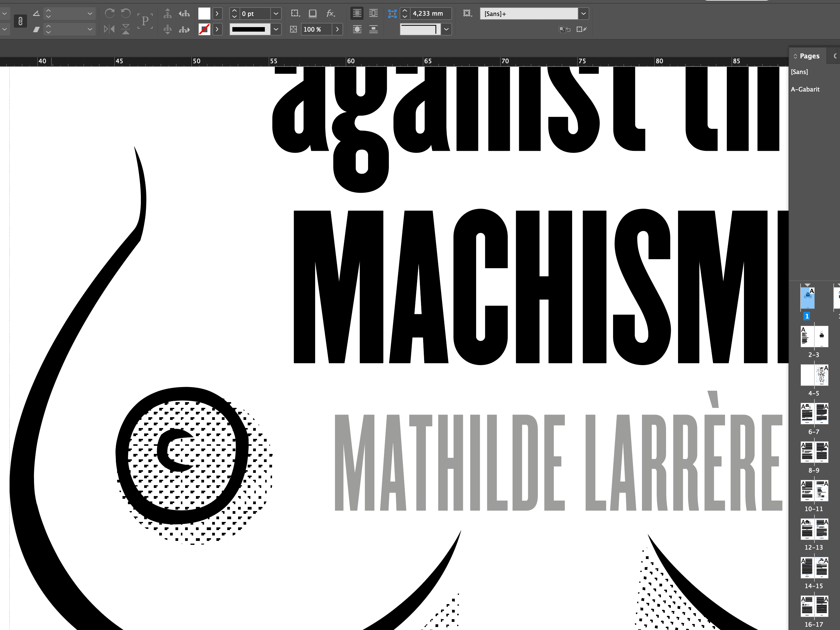
Task: Click the flip/rotate indicator P
Action: point(145,20)
